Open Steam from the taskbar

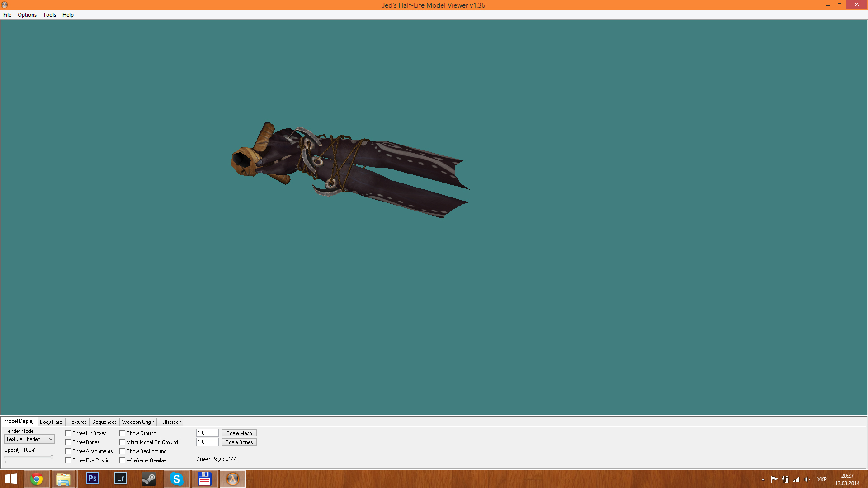(x=148, y=479)
